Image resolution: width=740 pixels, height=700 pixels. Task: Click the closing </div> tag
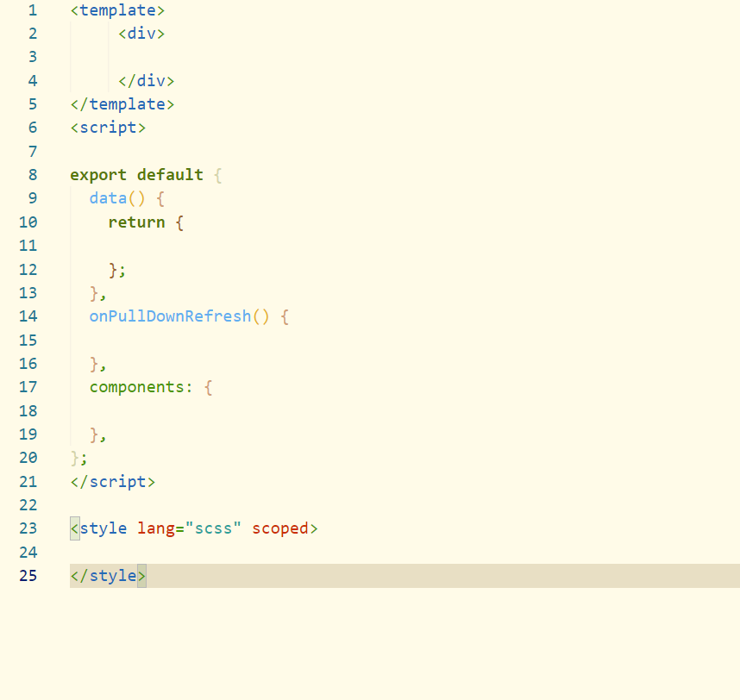(146, 81)
